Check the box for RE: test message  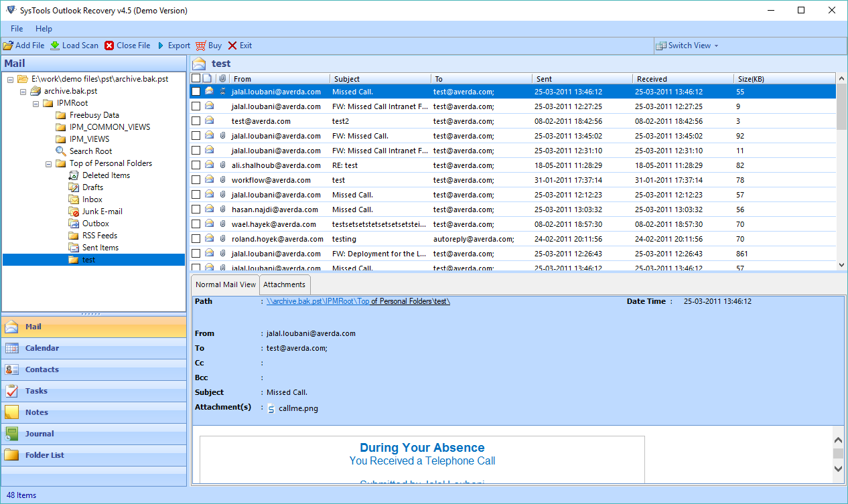click(x=196, y=165)
